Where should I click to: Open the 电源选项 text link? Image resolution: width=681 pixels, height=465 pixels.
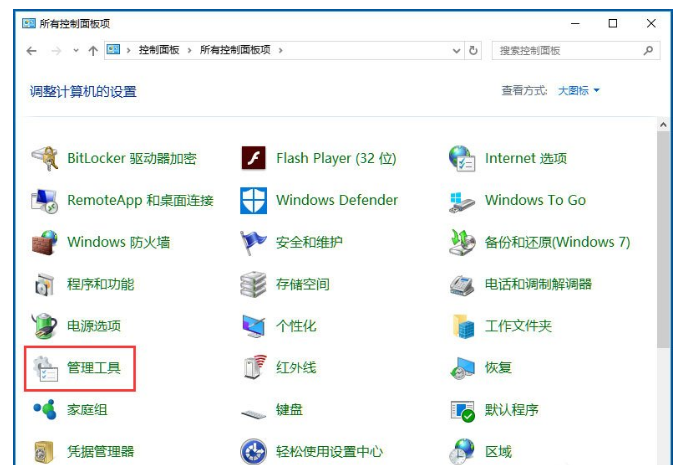point(94,326)
